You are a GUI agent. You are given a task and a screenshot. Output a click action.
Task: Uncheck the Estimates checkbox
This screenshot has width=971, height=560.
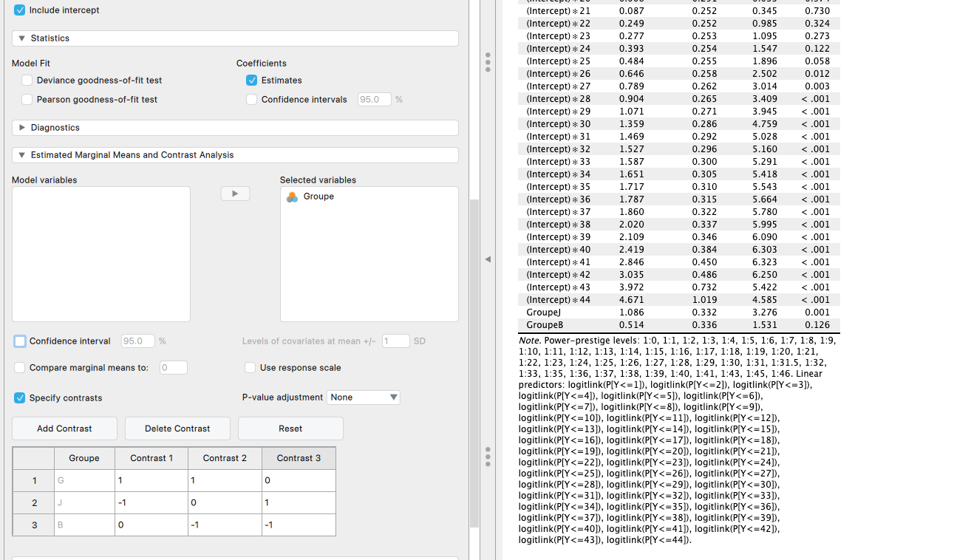[x=252, y=81]
